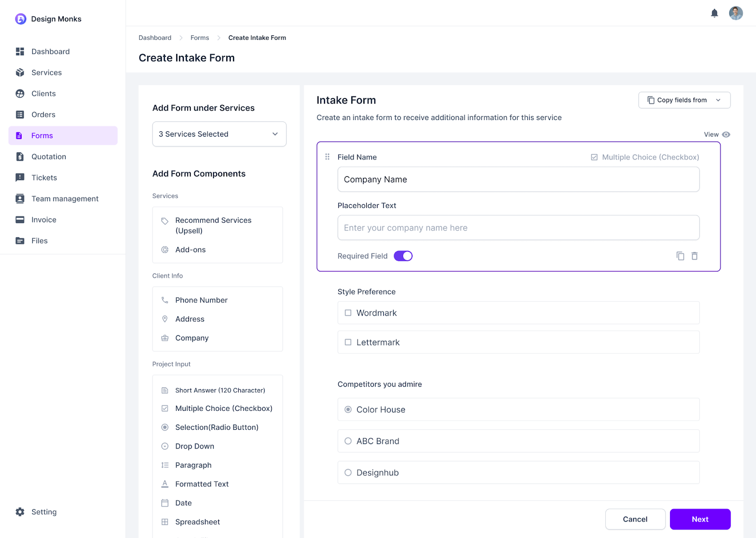Click the Drop Down component icon
The height and width of the screenshot is (538, 756).
165,446
